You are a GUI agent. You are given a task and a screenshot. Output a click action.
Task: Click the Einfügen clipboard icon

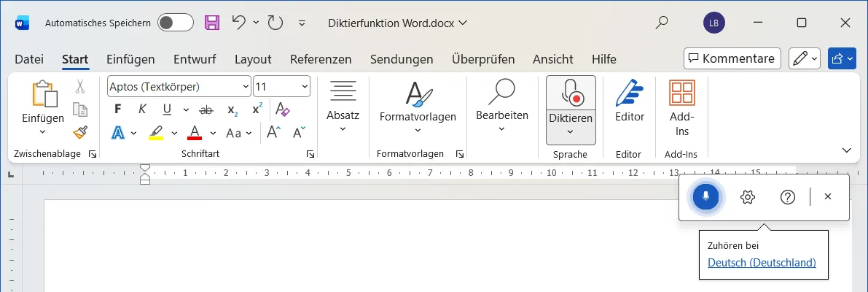(x=44, y=93)
